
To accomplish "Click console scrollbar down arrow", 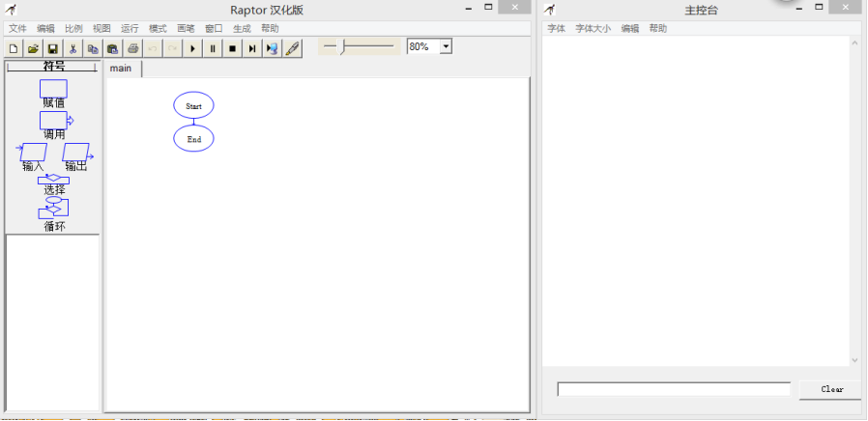I will click(x=855, y=360).
